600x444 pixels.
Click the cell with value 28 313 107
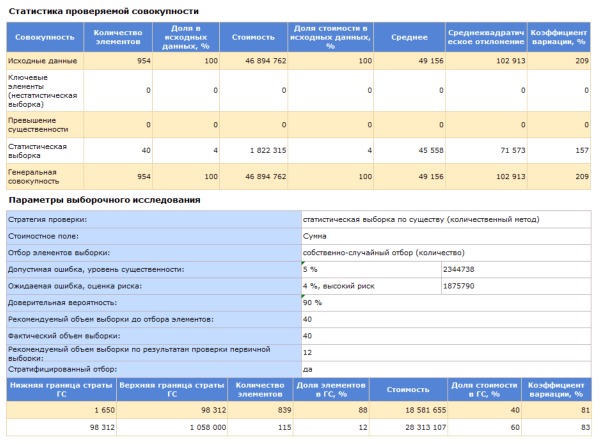(x=408, y=427)
